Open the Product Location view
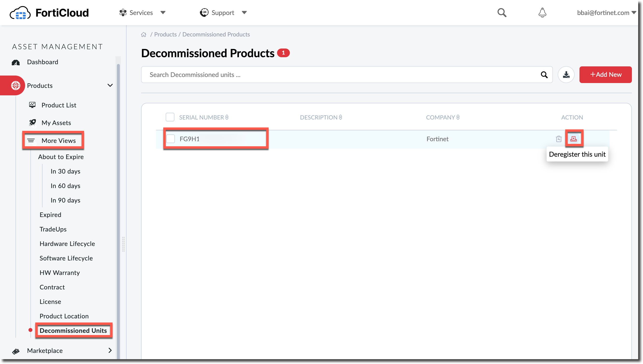Screen dimensions: 643x364 64,316
